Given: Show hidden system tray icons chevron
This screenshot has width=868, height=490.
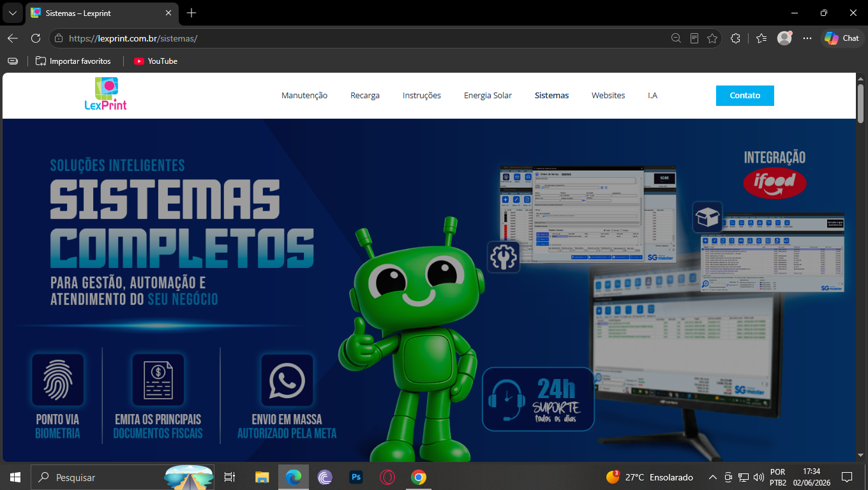Looking at the screenshot, I should 713,477.
